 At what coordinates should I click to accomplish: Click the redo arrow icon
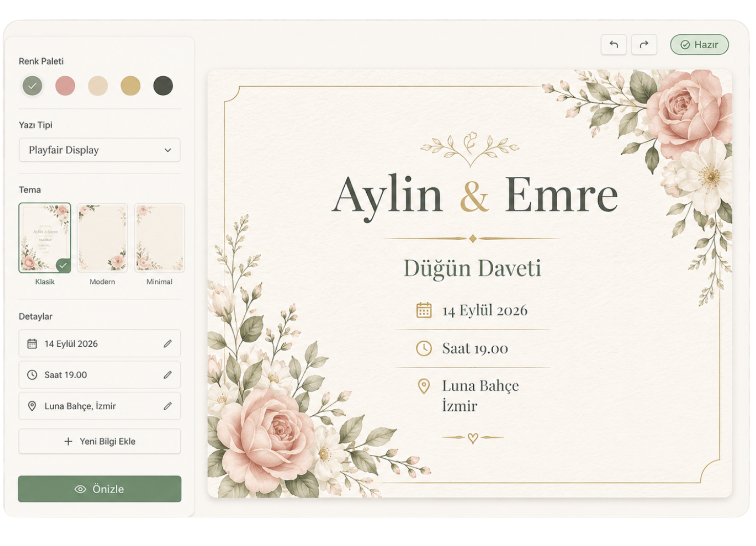click(644, 45)
